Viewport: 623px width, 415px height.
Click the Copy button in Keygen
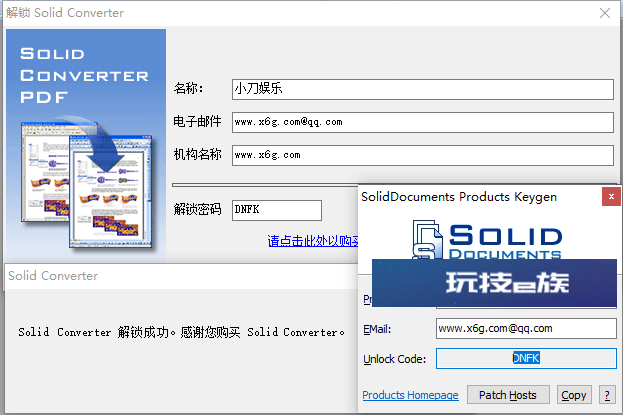point(574,395)
